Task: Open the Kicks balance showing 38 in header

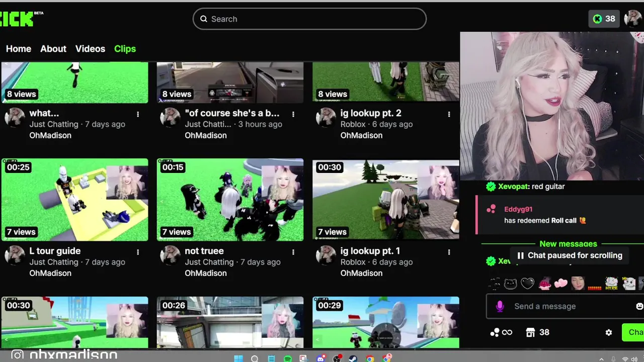Action: click(604, 19)
